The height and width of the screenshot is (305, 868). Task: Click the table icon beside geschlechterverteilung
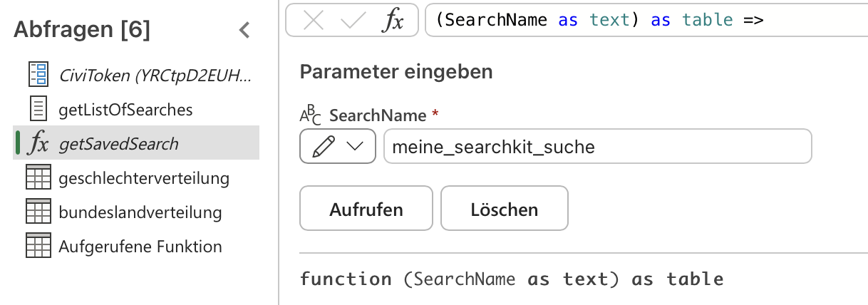click(x=37, y=177)
